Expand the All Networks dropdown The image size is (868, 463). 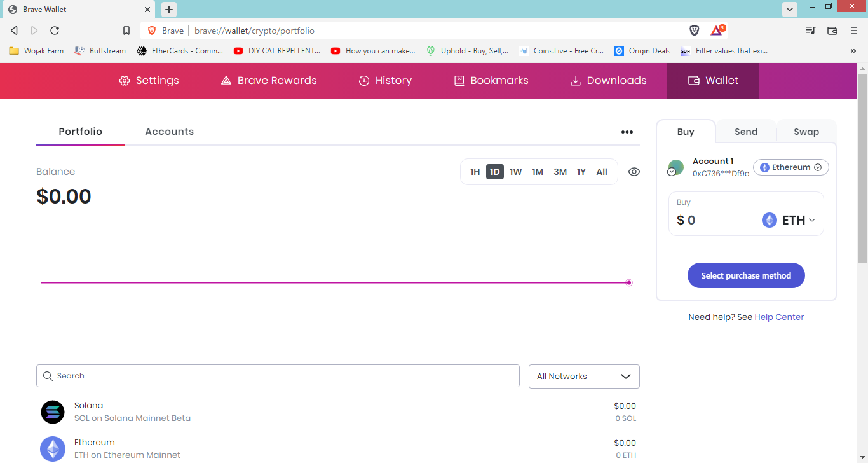click(x=584, y=377)
